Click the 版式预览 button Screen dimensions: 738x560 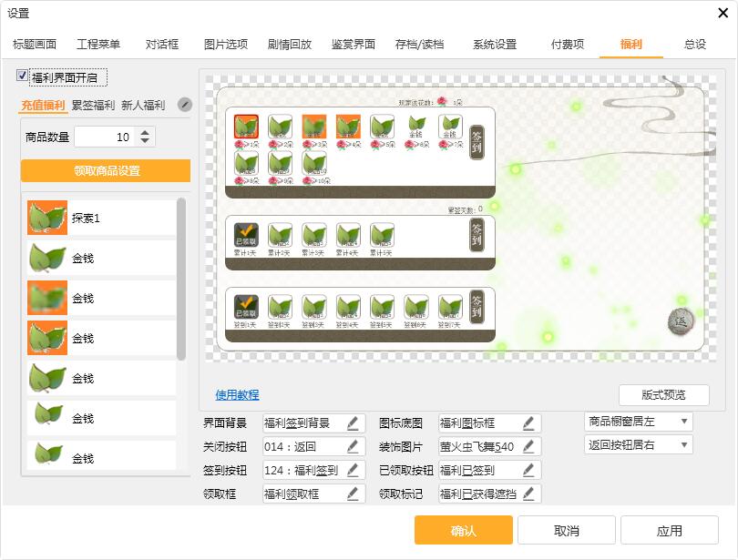(663, 395)
